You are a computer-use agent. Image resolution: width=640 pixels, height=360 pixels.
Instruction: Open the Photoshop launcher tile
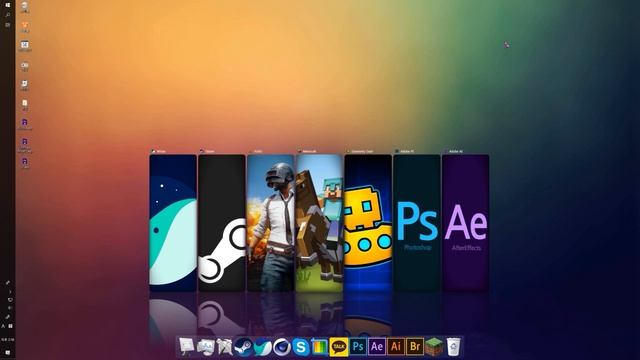tap(417, 223)
